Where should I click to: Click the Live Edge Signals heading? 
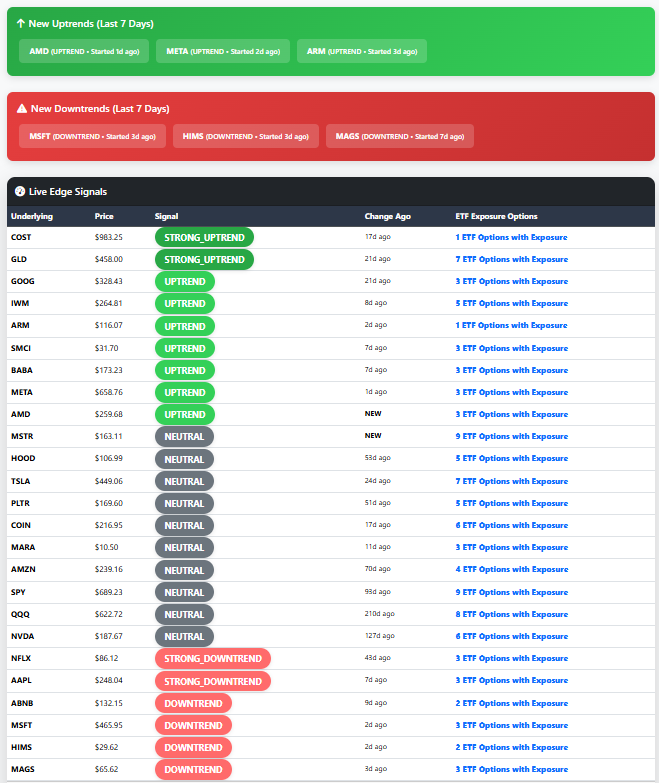point(68,191)
